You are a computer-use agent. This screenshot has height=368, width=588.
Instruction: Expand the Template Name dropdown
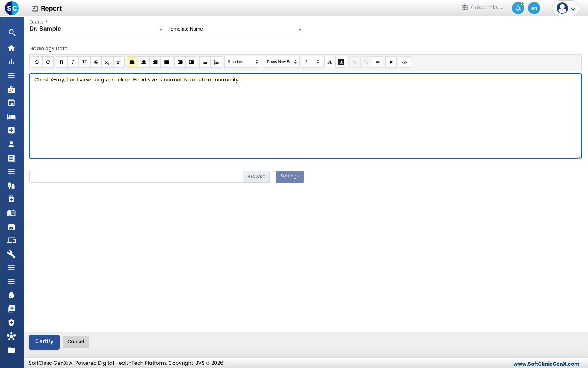point(236,29)
